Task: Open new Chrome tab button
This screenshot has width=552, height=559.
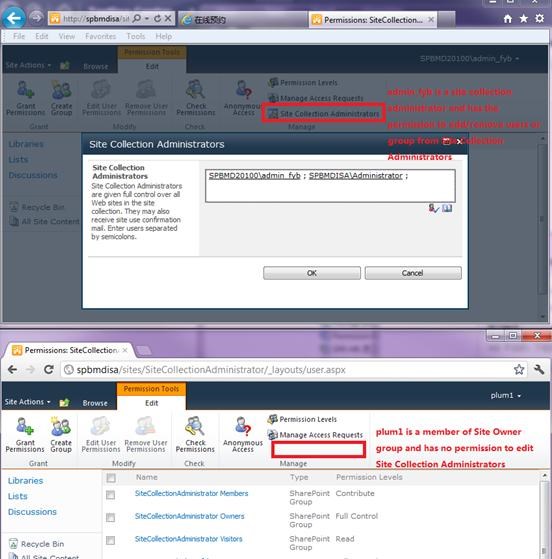Action: [143, 351]
